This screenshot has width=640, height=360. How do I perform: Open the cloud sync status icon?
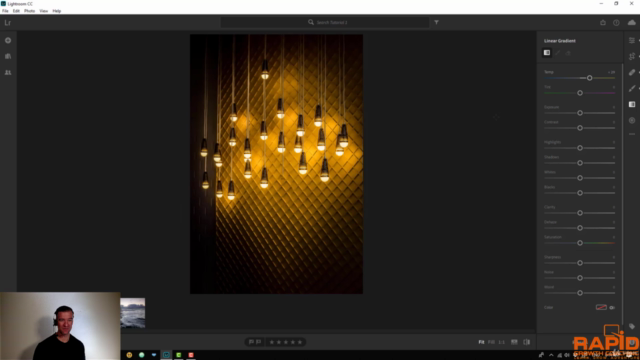click(x=632, y=23)
